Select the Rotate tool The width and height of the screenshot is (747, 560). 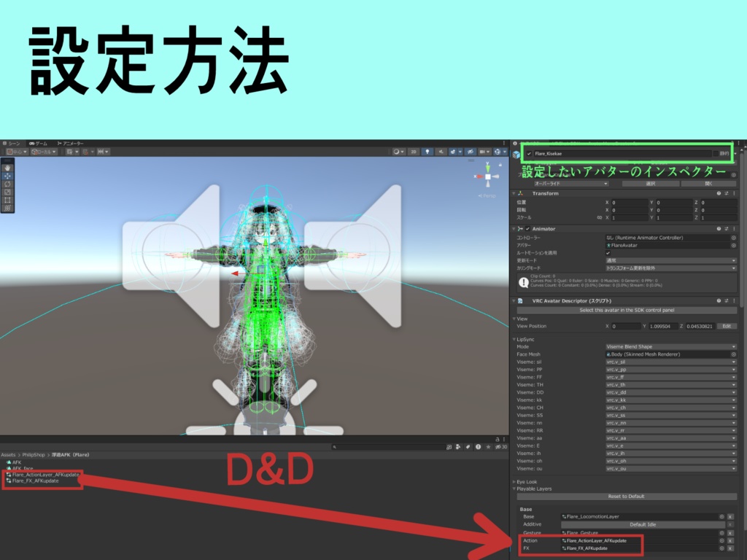(7, 184)
